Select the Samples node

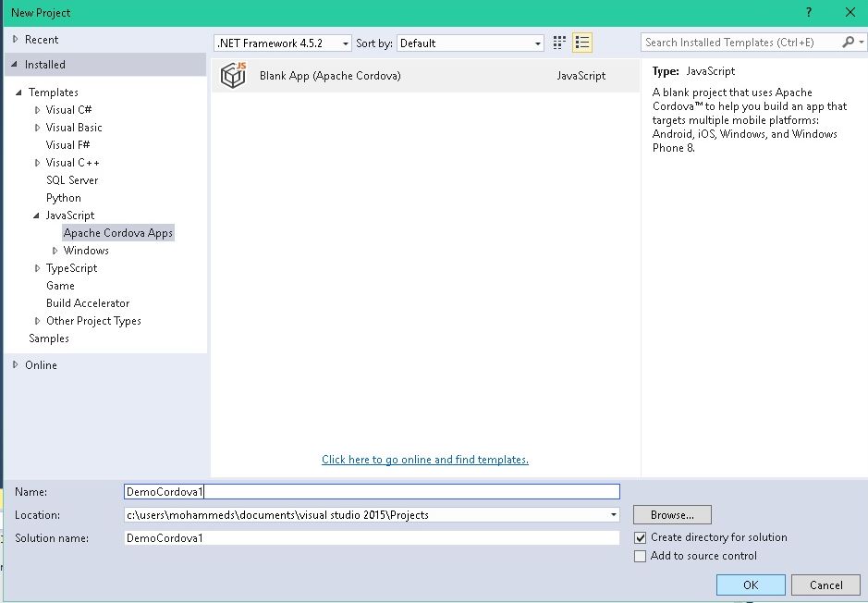[x=49, y=338]
